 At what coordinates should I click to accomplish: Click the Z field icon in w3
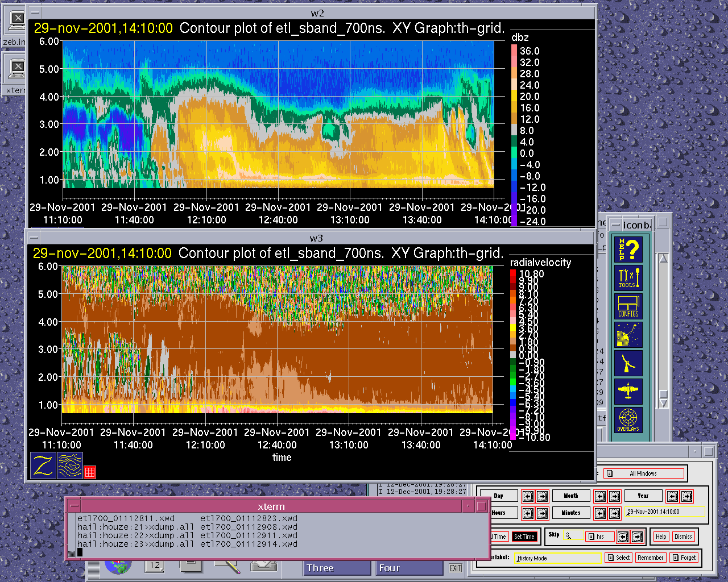click(x=43, y=465)
